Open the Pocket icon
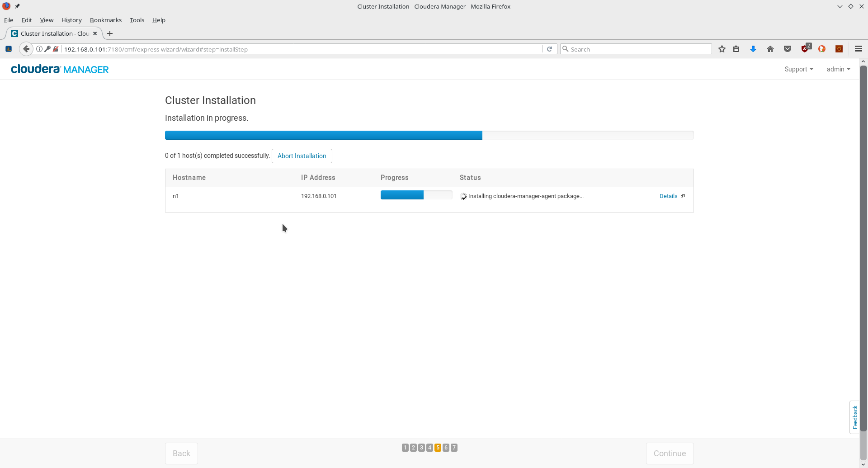The image size is (868, 468). (788, 49)
